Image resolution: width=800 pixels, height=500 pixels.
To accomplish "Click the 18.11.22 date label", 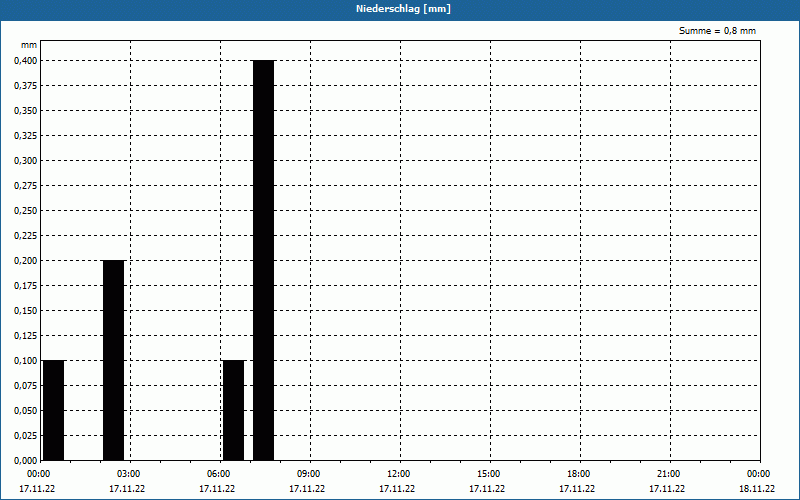I will point(757,489).
